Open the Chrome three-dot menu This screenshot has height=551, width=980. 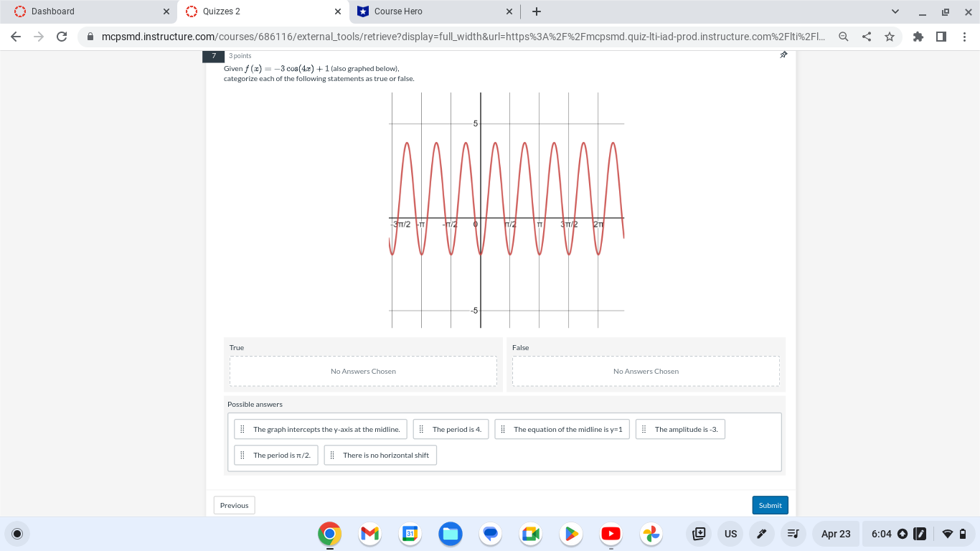click(964, 37)
